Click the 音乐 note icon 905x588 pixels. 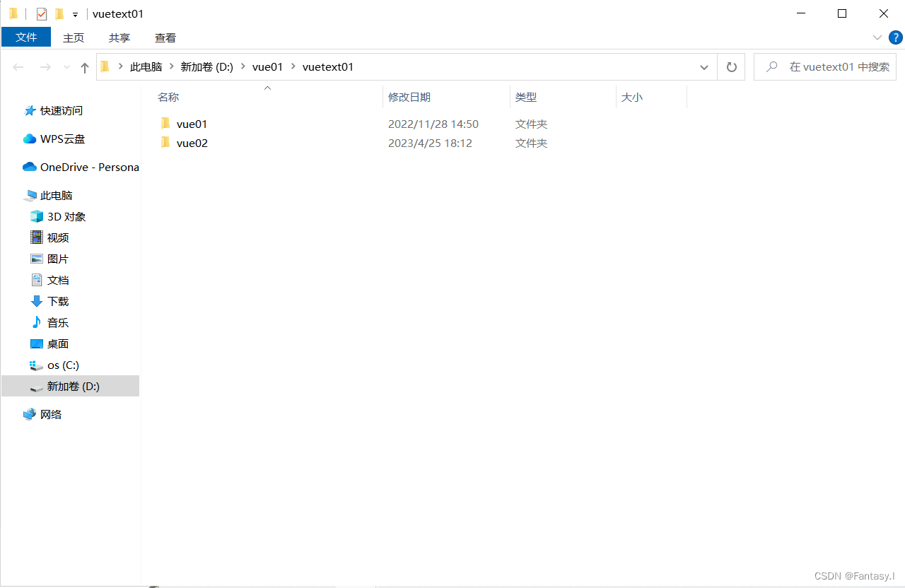[x=37, y=322]
